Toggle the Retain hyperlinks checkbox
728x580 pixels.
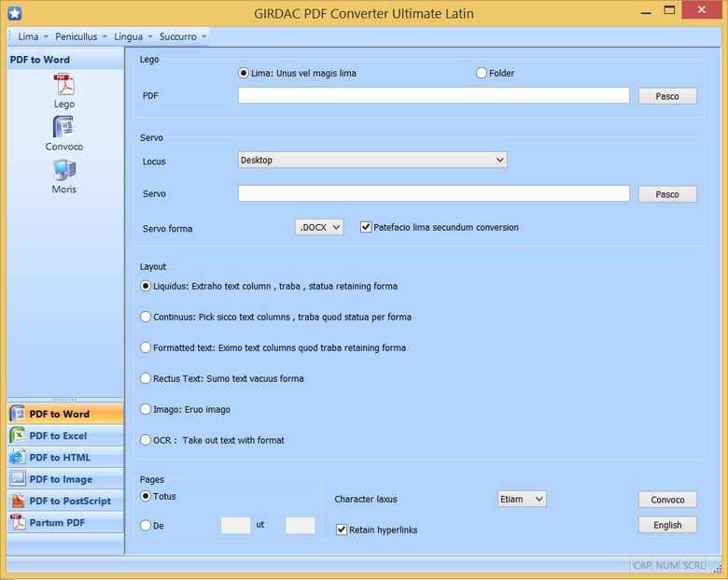pos(342,530)
